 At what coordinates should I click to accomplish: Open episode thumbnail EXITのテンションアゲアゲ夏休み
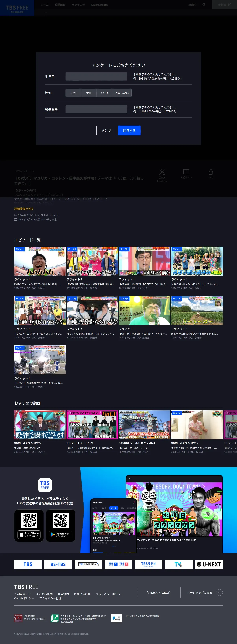40,261
